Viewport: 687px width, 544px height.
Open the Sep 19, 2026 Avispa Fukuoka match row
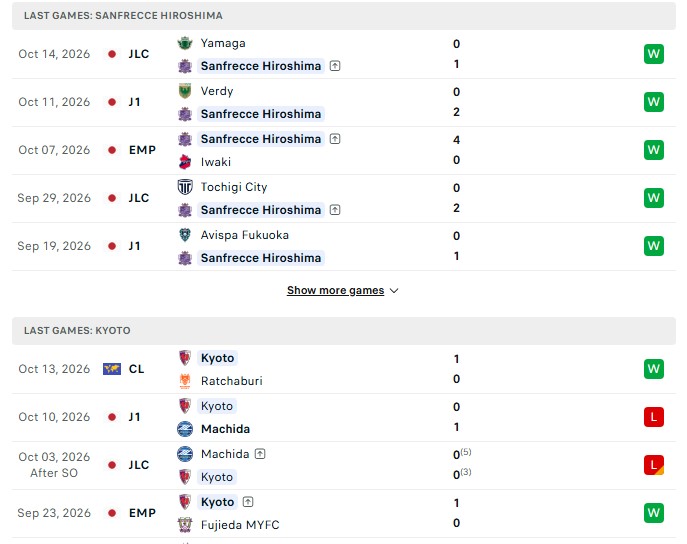tap(344, 246)
